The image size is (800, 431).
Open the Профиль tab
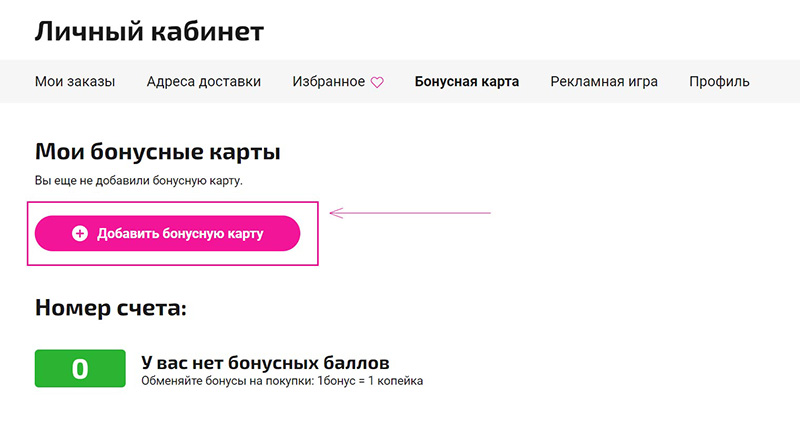pos(719,82)
